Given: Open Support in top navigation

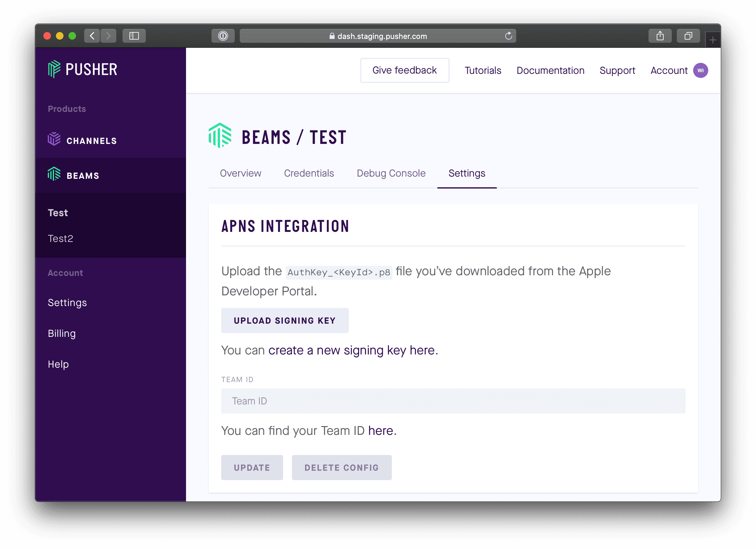Looking at the screenshot, I should click(617, 70).
